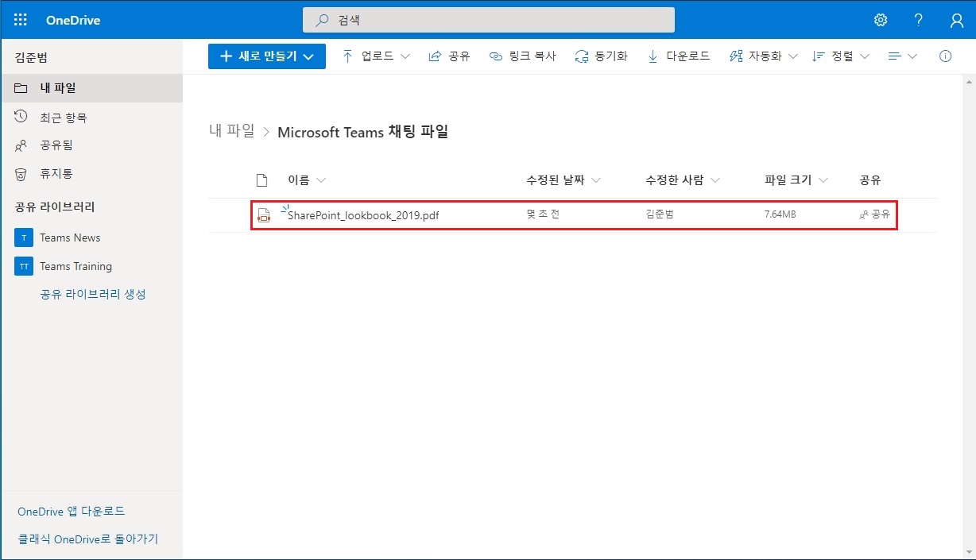976x560 pixels.
Task: Click the 공유 column header
Action: tap(870, 180)
